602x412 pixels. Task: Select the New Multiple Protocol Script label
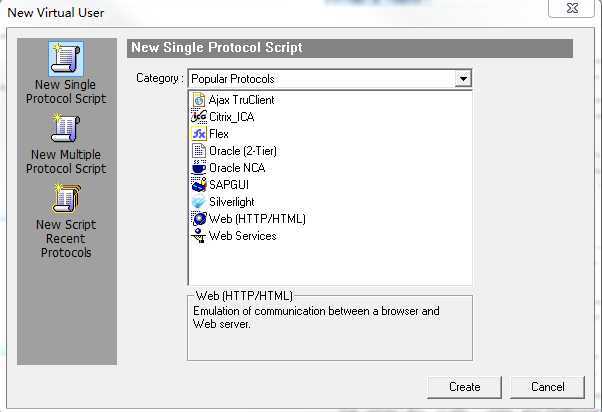[x=66, y=162]
